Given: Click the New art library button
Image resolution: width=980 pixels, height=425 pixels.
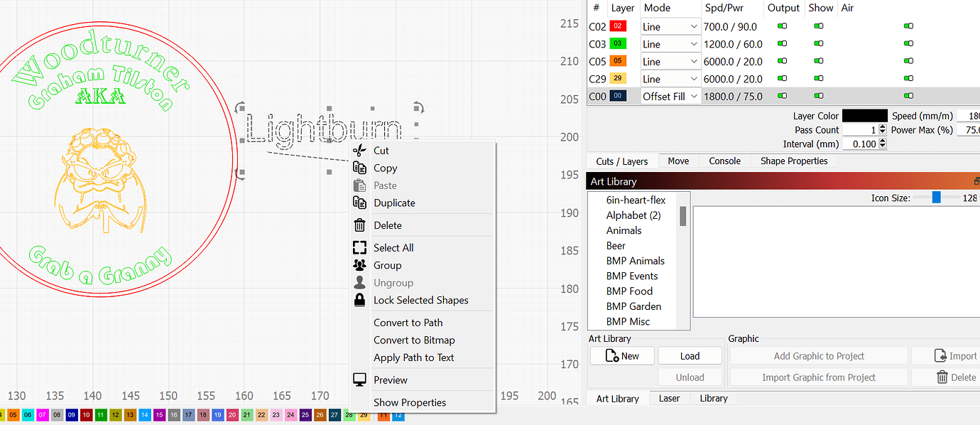Looking at the screenshot, I should pos(621,356).
